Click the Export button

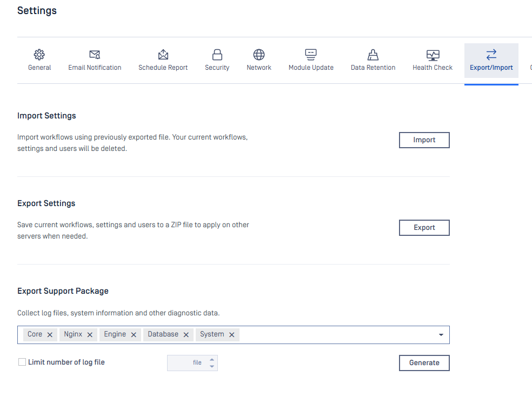click(x=424, y=228)
